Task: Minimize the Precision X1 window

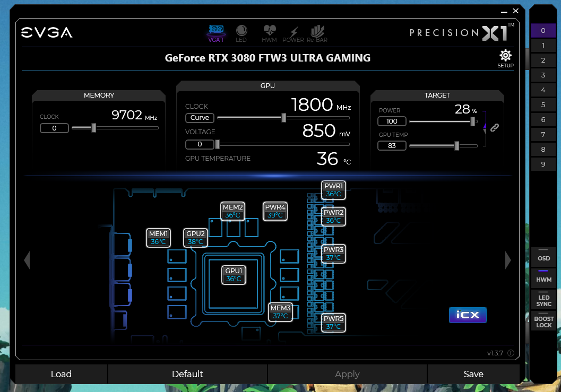Action: [504, 12]
